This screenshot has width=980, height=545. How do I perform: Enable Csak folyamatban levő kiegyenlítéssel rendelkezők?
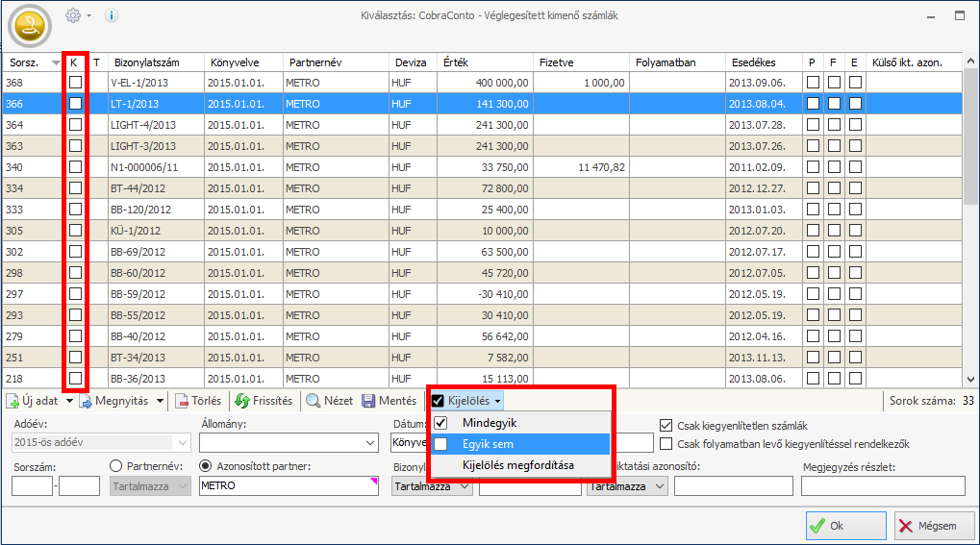pyautogui.click(x=666, y=444)
